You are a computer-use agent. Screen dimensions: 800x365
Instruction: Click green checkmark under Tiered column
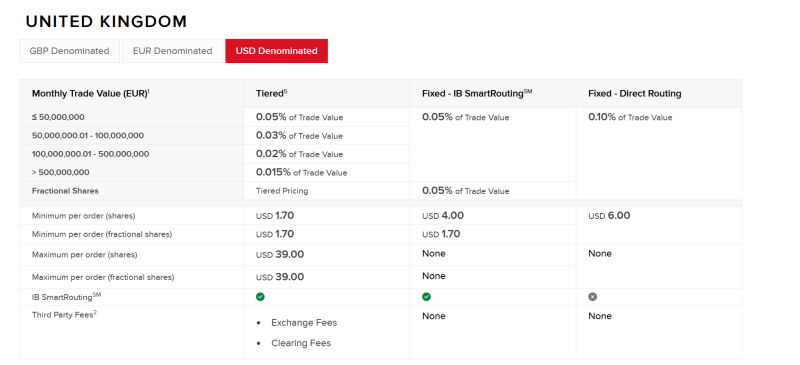(x=260, y=297)
